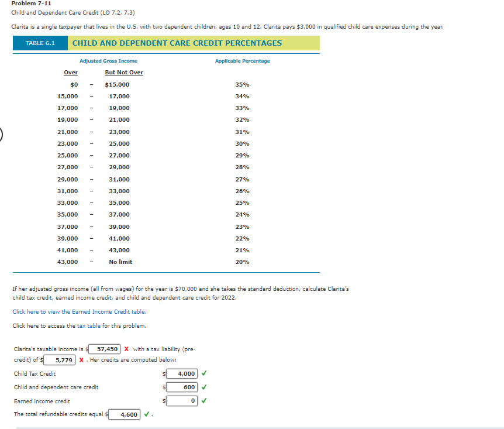Screen dimensions: 504x429
Task: Click the 'Earned income credit' row label
Action: pos(42,401)
